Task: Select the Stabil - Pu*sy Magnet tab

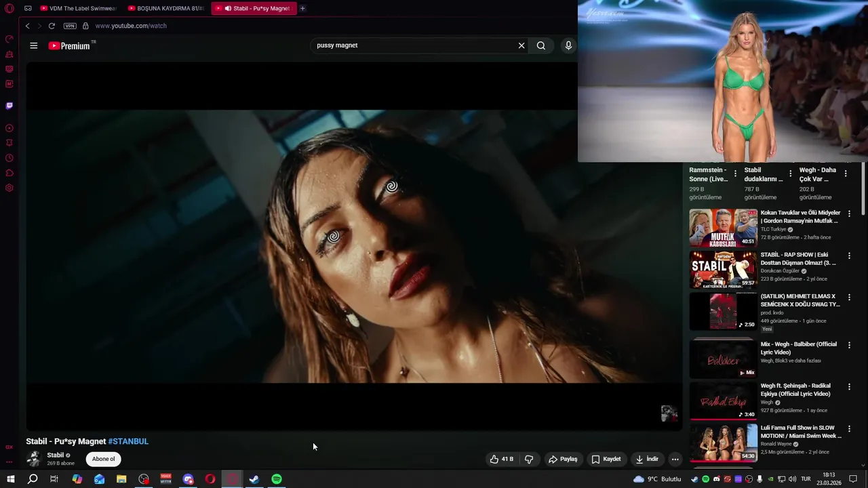Action: [254, 8]
